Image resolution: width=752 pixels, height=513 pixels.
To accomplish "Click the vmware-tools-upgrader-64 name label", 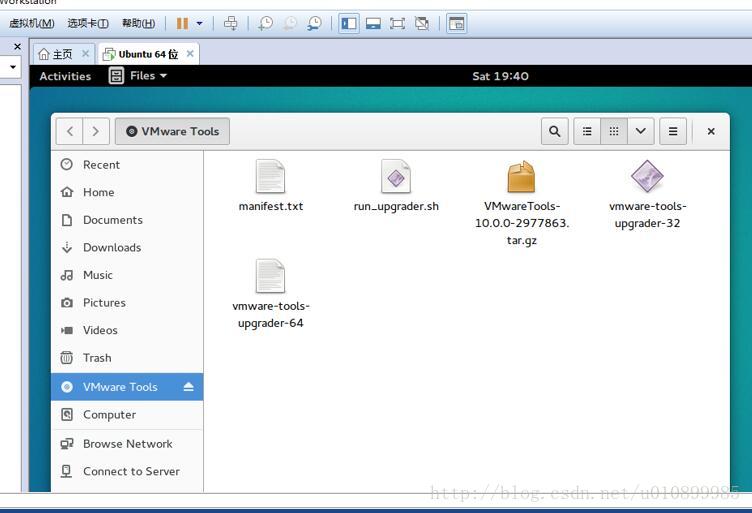I will 271,315.
